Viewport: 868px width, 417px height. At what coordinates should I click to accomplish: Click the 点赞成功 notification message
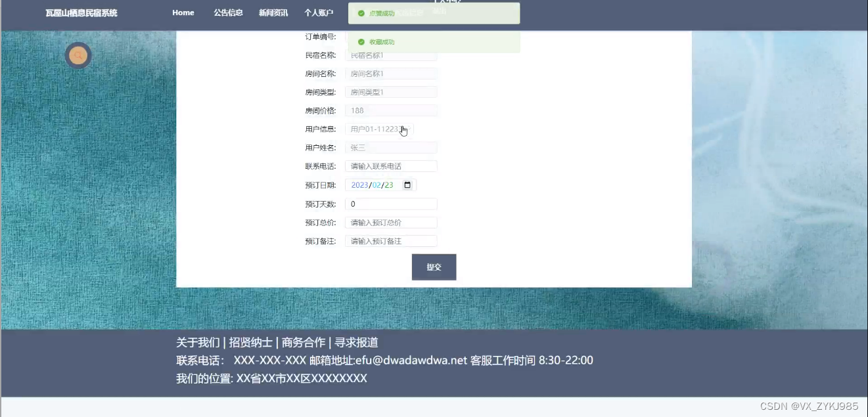[x=434, y=13]
